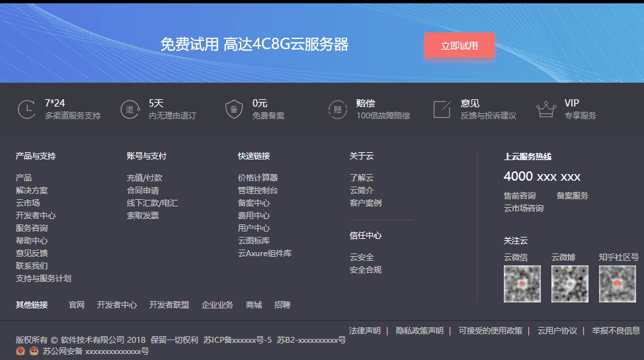Select 线下汇款/电汇
Screen dimensions: 644x360
[x=152, y=202]
